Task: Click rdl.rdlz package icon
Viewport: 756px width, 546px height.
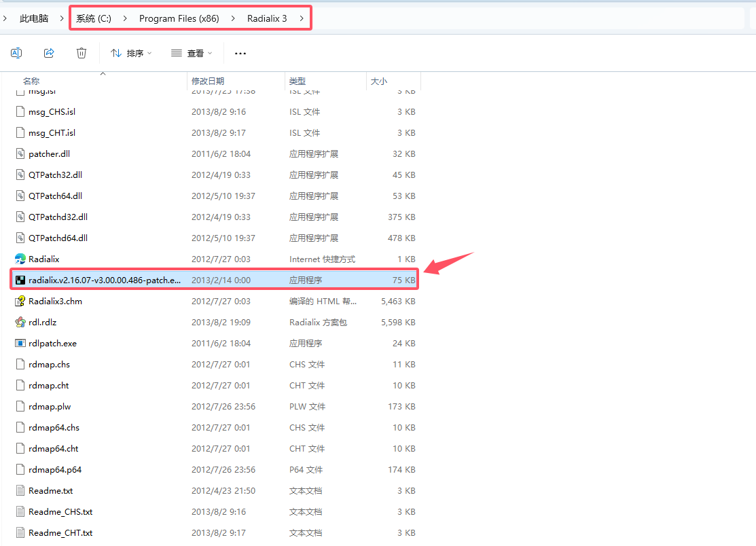Action: (20, 322)
